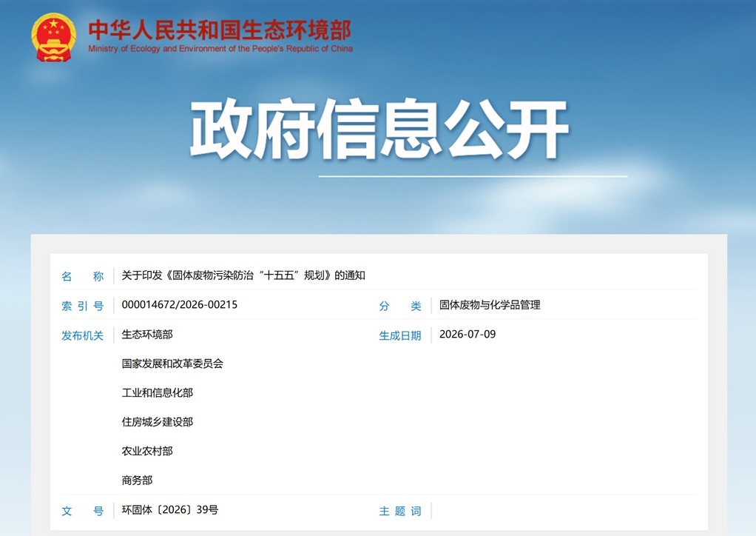Click the national emblem logo
The width and height of the screenshot is (756, 536).
coord(53,38)
